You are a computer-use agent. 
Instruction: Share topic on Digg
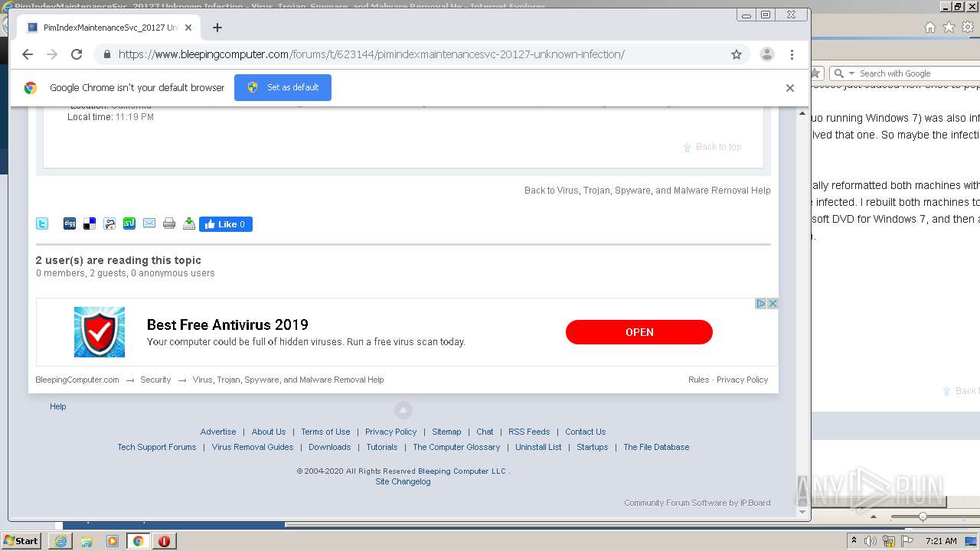pyautogui.click(x=70, y=223)
